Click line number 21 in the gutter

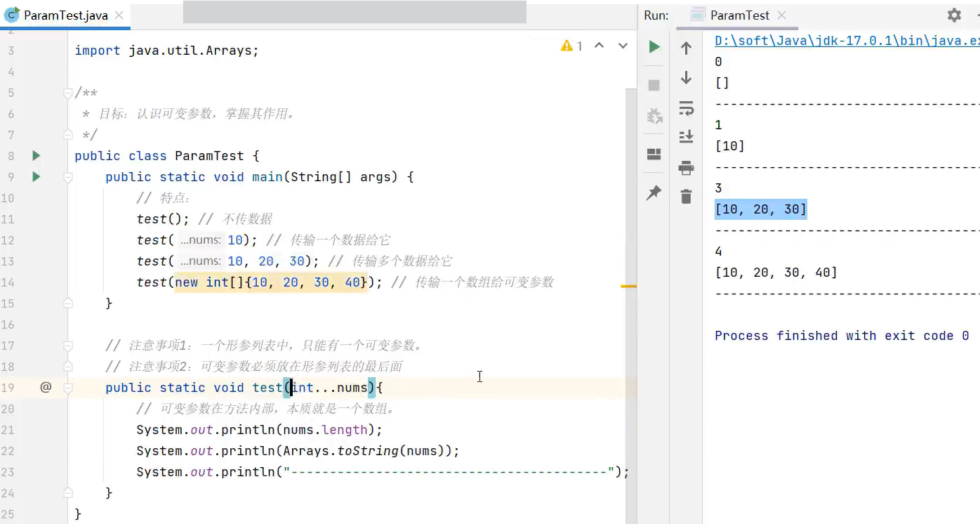[8, 430]
